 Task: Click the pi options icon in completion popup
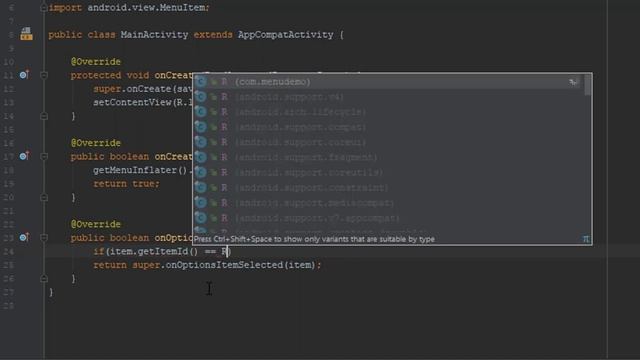click(586, 239)
